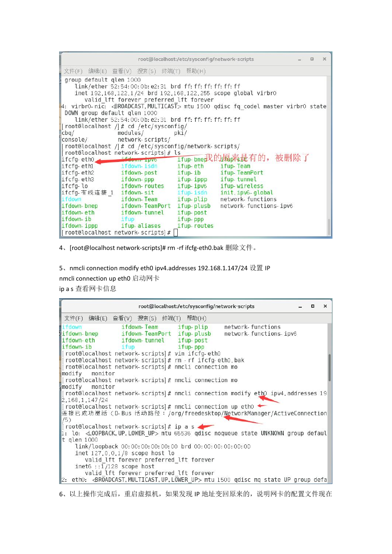Open 查看(V) menu in lower terminal window
Screen dimensions: 392x554
(x=122, y=318)
